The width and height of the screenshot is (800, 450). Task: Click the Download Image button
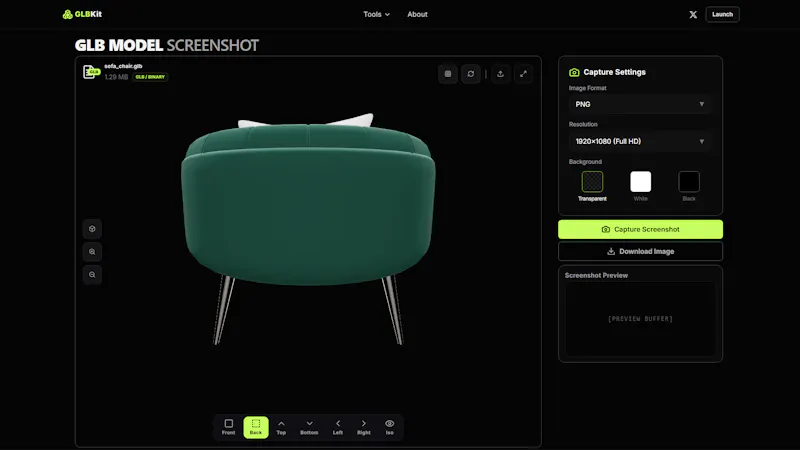pyautogui.click(x=640, y=252)
